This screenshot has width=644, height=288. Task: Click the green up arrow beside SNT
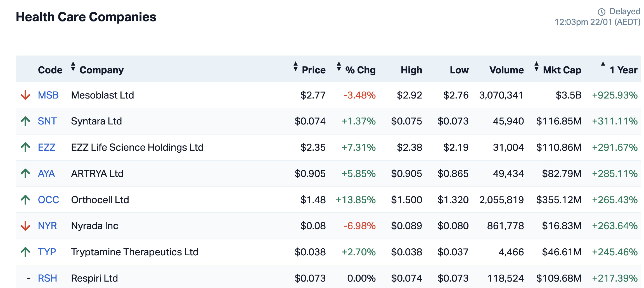pyautogui.click(x=25, y=121)
